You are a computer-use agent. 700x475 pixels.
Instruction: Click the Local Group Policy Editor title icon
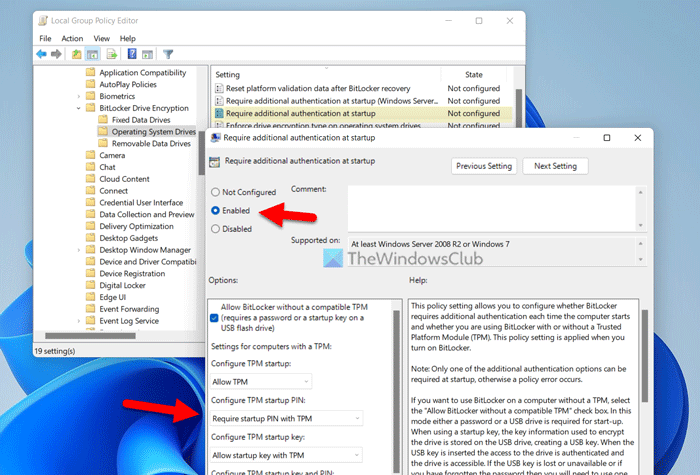[43, 21]
